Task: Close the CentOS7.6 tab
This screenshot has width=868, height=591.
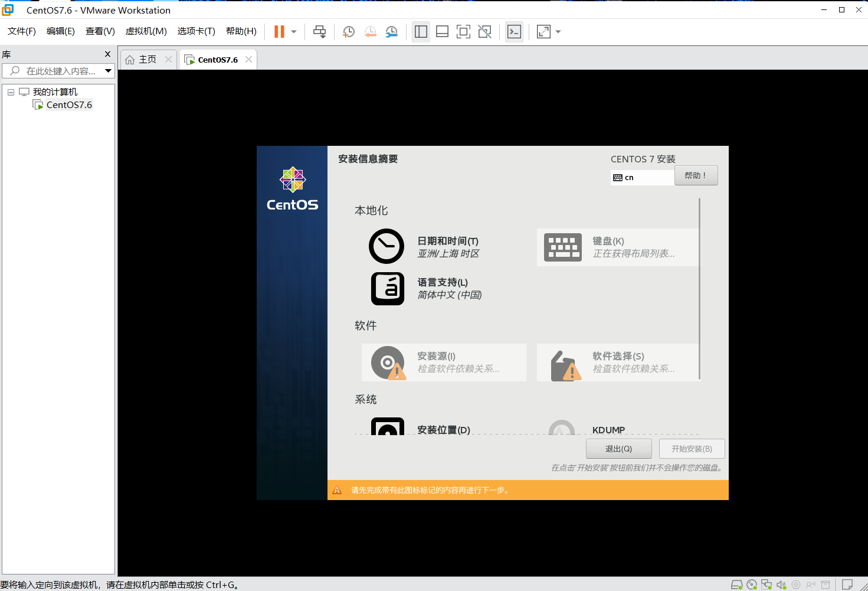Action: pyautogui.click(x=248, y=60)
